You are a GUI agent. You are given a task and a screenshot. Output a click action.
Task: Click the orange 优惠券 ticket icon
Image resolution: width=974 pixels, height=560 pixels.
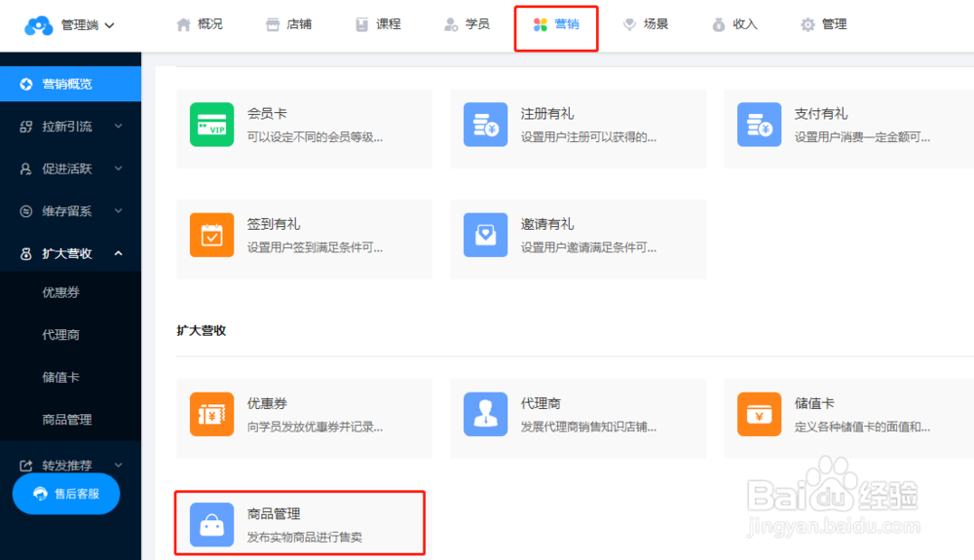[x=211, y=414]
